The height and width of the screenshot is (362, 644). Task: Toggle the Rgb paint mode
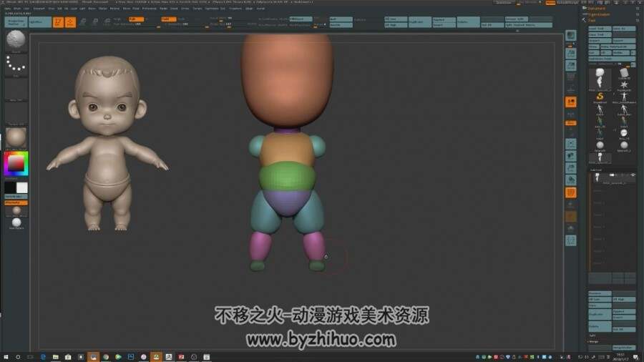[136, 19]
